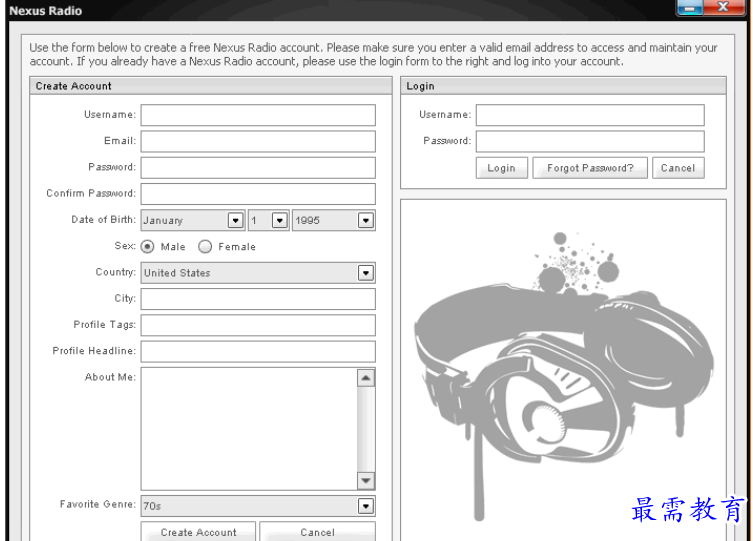
Task: Focus the Create Account Password field
Action: 258,168
